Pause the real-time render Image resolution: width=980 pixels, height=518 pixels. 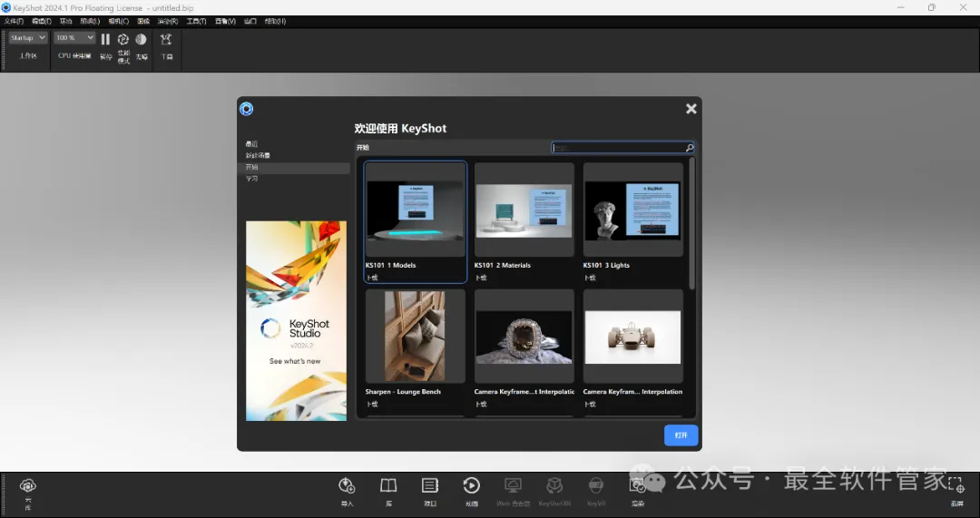click(105, 39)
